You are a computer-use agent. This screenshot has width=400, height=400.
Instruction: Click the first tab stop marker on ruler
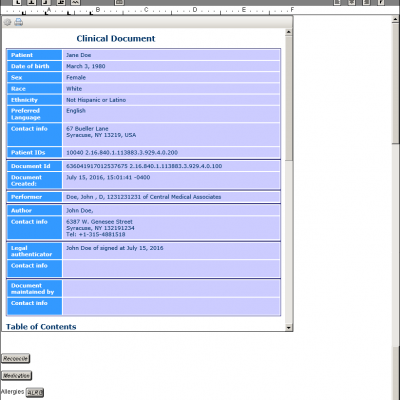coord(24,13)
